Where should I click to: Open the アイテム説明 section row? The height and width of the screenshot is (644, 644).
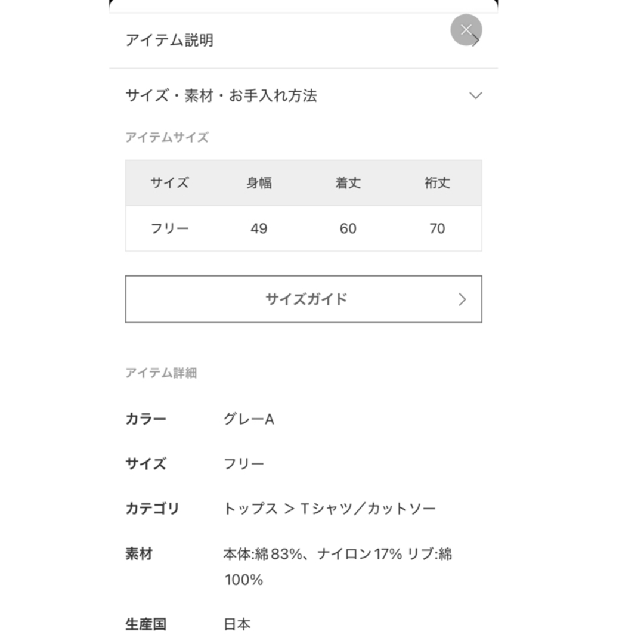[304, 41]
